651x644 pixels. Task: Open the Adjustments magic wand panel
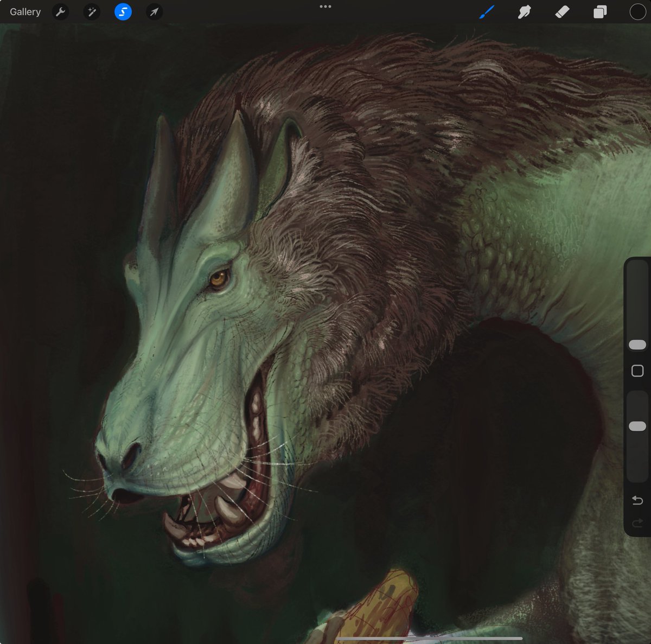91,12
